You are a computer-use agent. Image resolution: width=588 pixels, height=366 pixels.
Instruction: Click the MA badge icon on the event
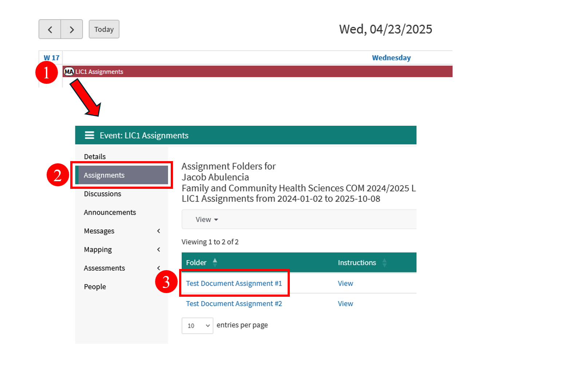click(69, 71)
